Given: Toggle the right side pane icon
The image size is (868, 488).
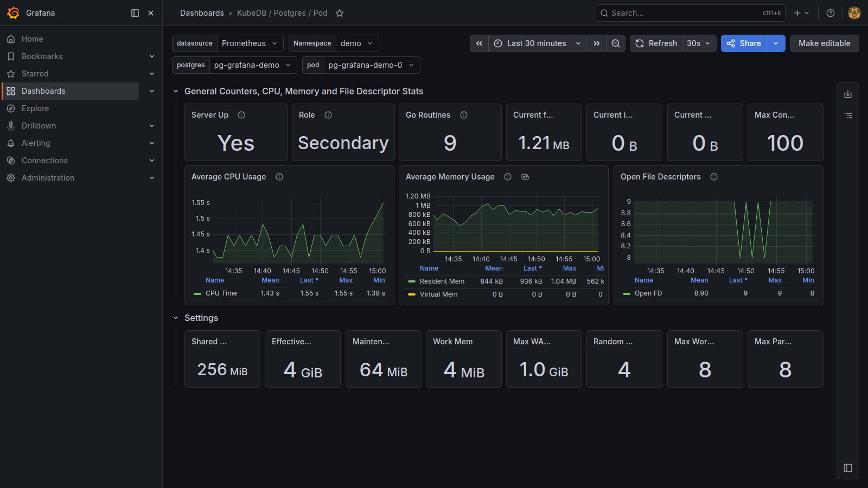Looking at the screenshot, I should pos(848,468).
